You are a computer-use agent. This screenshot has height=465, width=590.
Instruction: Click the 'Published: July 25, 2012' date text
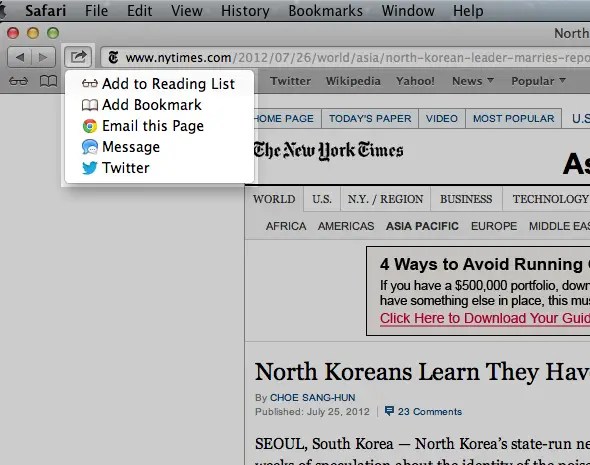coord(312,412)
